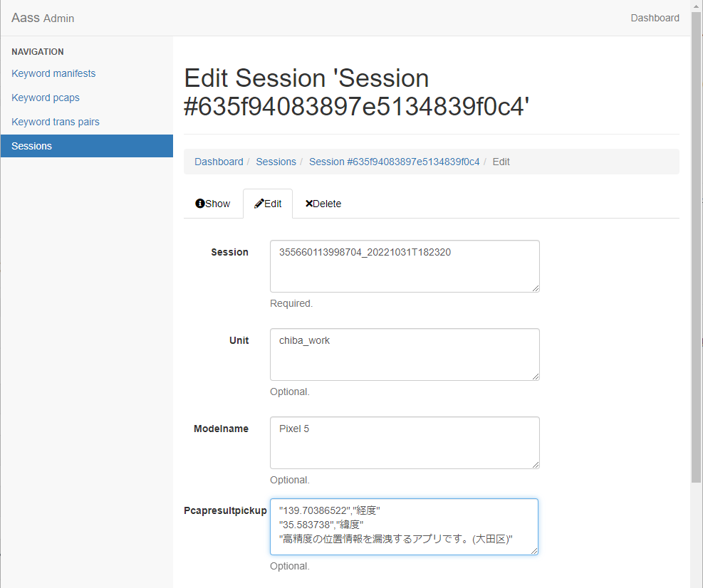Open Keyword manifests in navigation

tap(53, 73)
